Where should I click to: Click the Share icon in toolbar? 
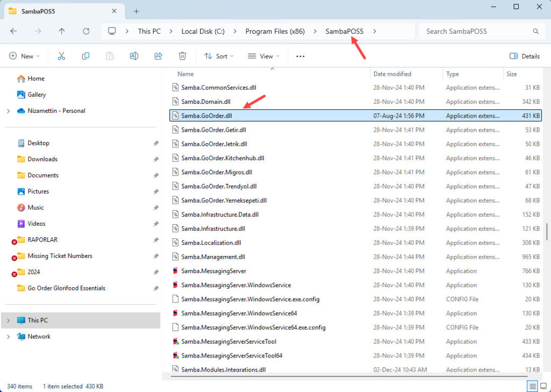click(x=158, y=56)
